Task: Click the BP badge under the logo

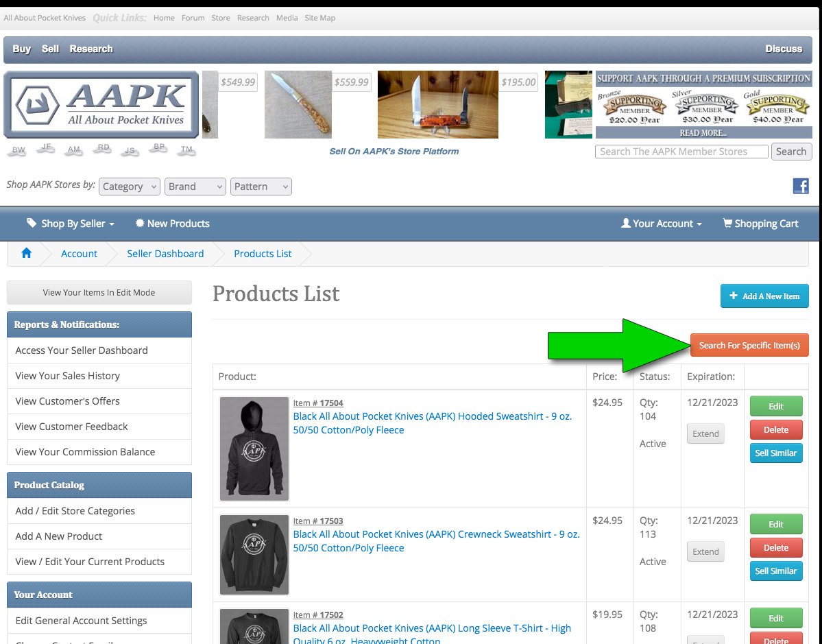Action: 158,149
